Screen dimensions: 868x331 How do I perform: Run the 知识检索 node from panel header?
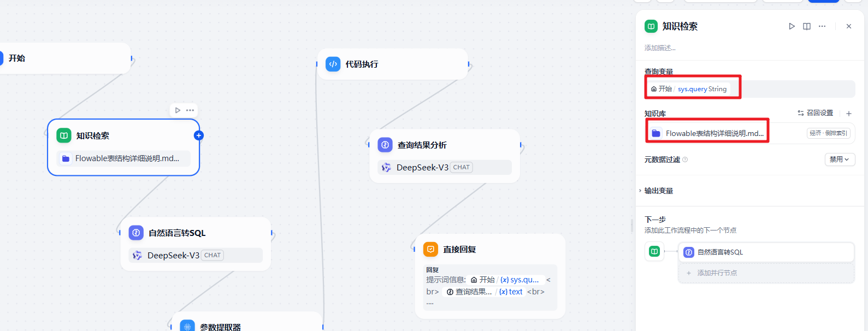792,26
